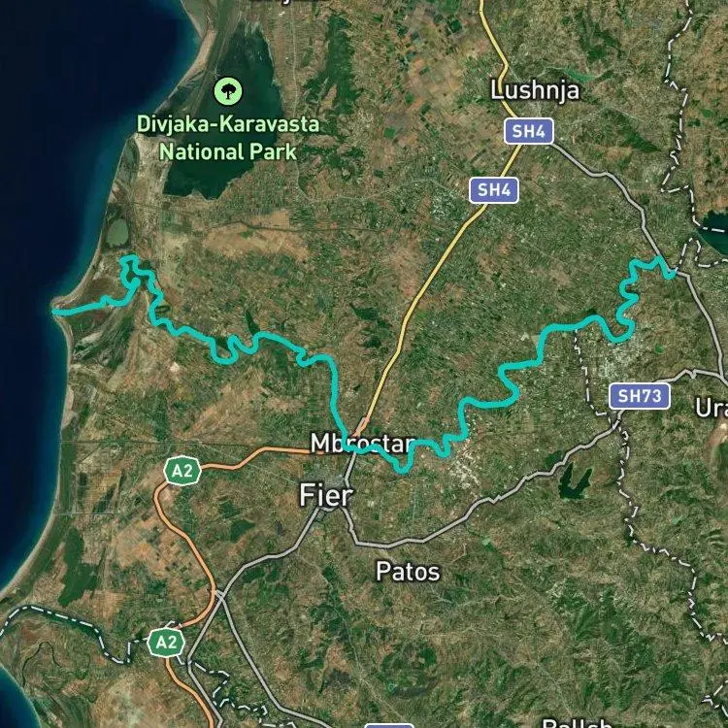This screenshot has height=728, width=728.
Task: Select the Lushnja city label
Action: pyautogui.click(x=535, y=90)
